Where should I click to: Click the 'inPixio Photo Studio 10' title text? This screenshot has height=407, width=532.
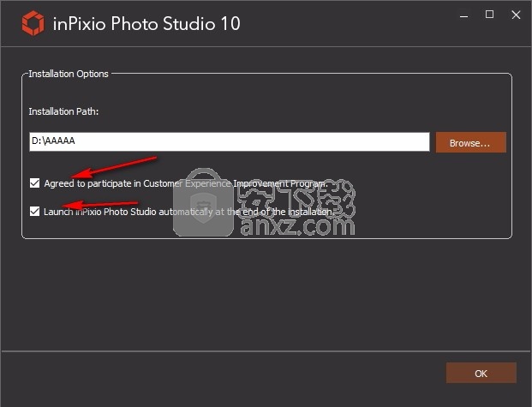[146, 24]
